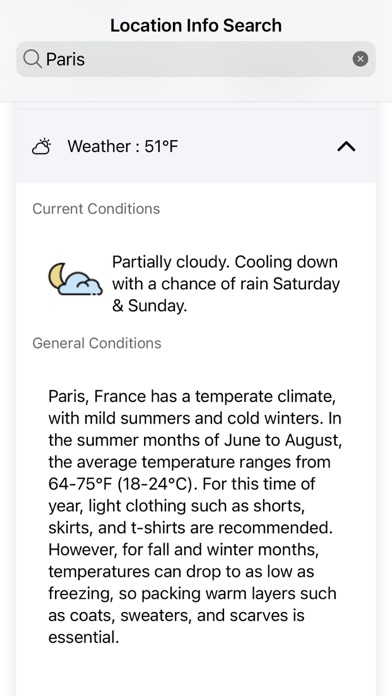Tap the word essential ending the paragraph
392x696 pixels.
point(83,637)
